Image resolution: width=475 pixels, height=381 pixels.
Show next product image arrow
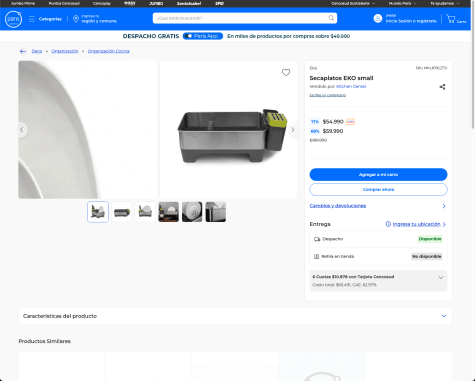point(293,130)
